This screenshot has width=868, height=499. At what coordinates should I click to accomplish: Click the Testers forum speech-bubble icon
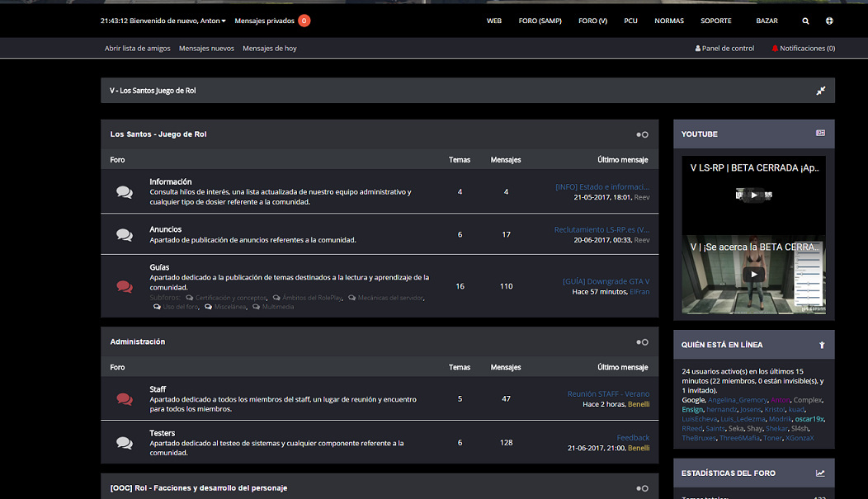(x=125, y=443)
